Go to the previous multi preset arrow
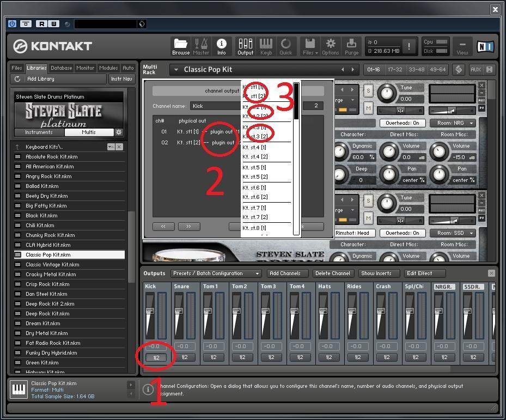The height and width of the screenshot is (420, 506). coord(343,69)
